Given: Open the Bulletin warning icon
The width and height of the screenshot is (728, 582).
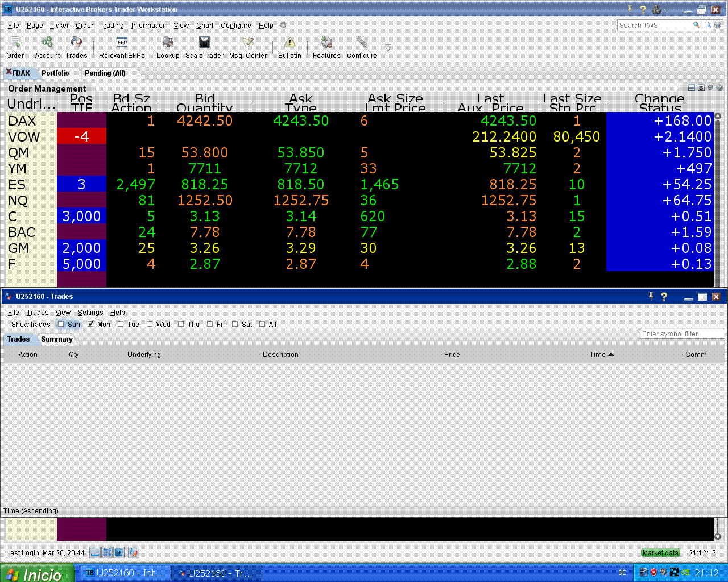Looking at the screenshot, I should click(x=289, y=47).
